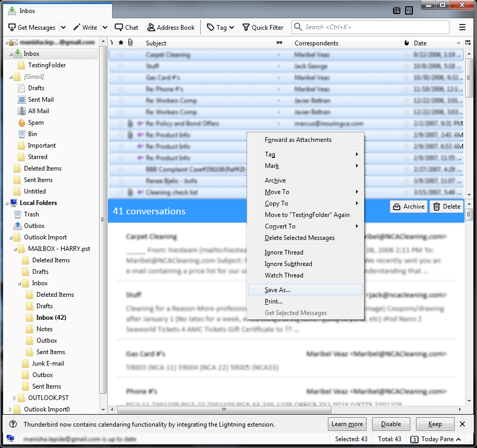477x448 pixels.
Task: Open the Thunderbird hamburger app menu
Action: pyautogui.click(x=462, y=28)
